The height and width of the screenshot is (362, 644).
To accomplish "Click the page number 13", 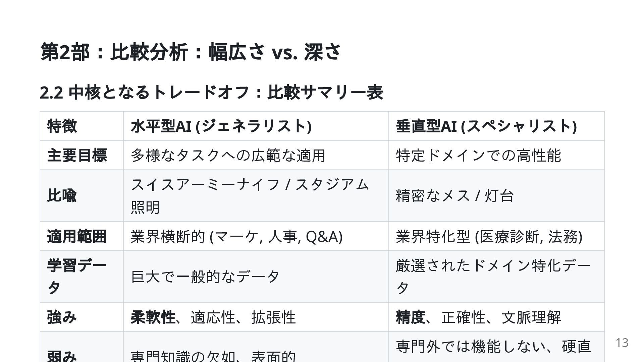I will point(622,343).
